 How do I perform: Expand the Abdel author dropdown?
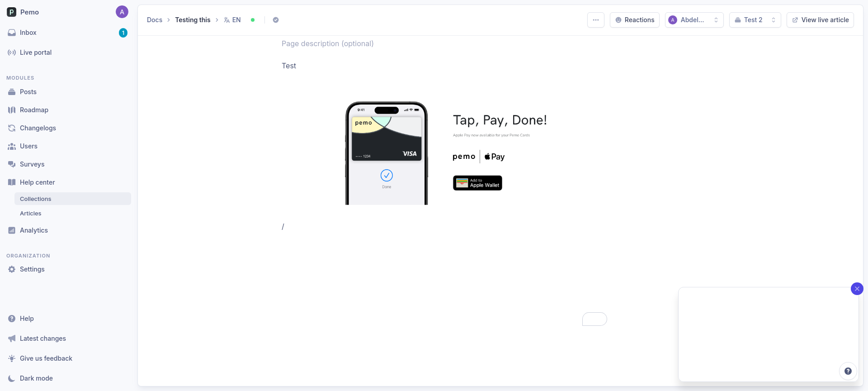694,20
